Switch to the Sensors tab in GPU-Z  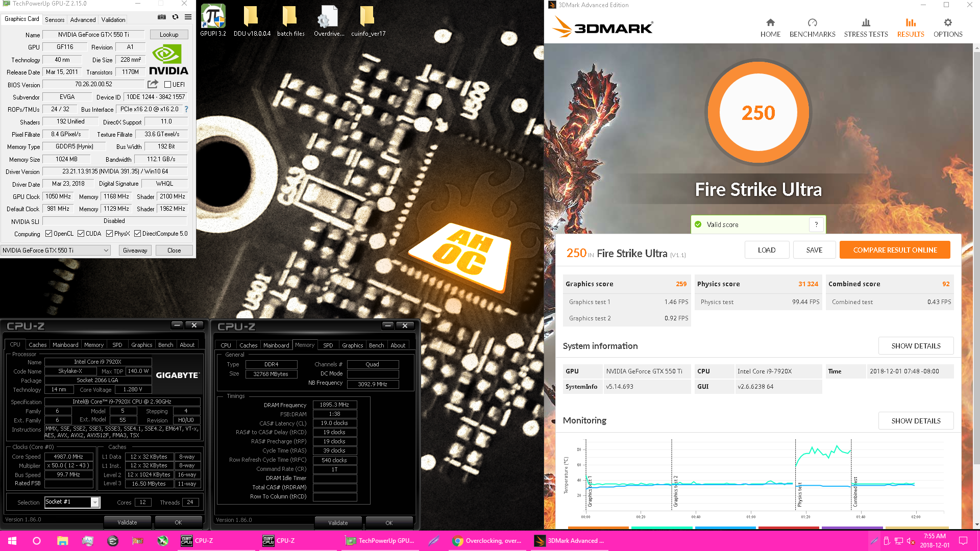(55, 20)
